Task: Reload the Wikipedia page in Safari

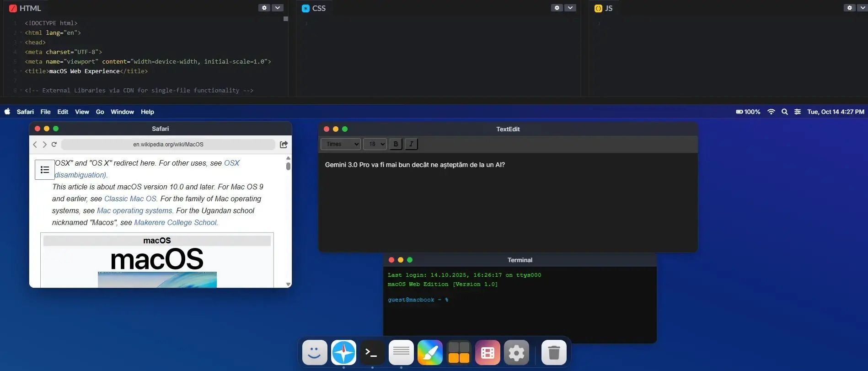Action: pos(54,145)
